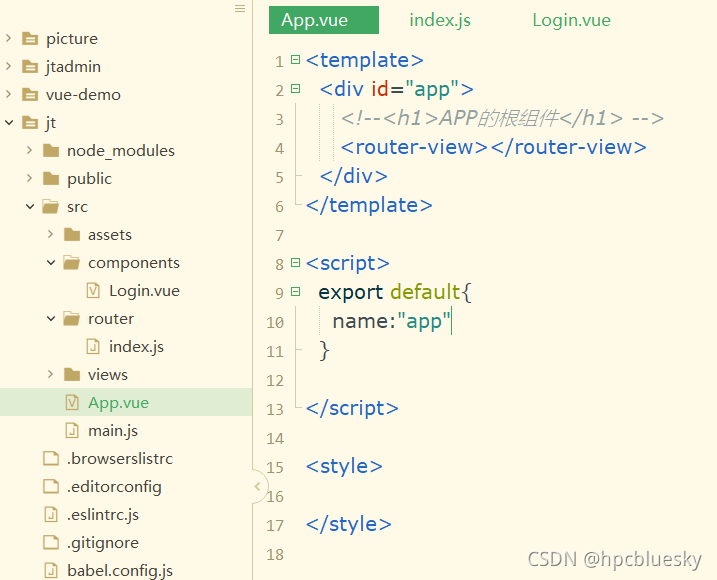The height and width of the screenshot is (580, 717).
Task: Click the closing template tag on line 6
Action: point(369,205)
